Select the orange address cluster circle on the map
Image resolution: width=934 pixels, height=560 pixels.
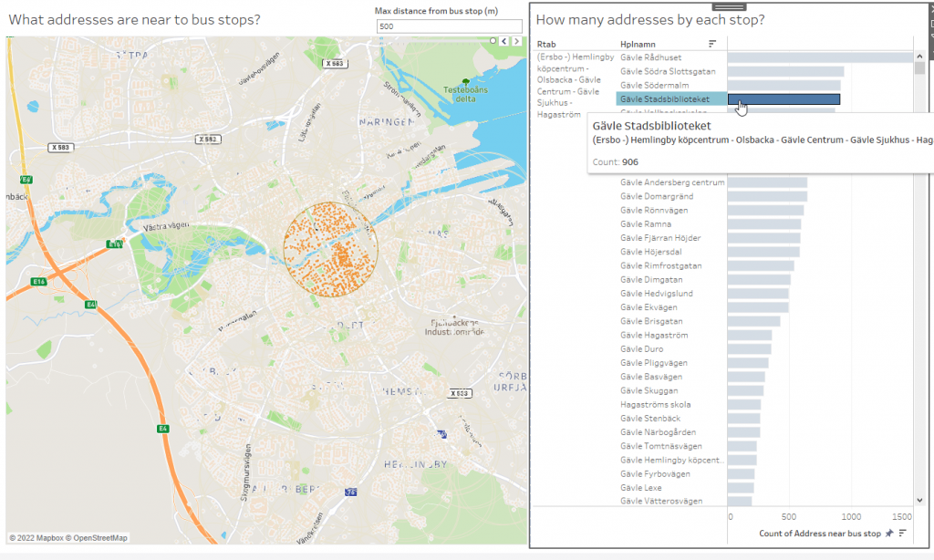(x=332, y=246)
